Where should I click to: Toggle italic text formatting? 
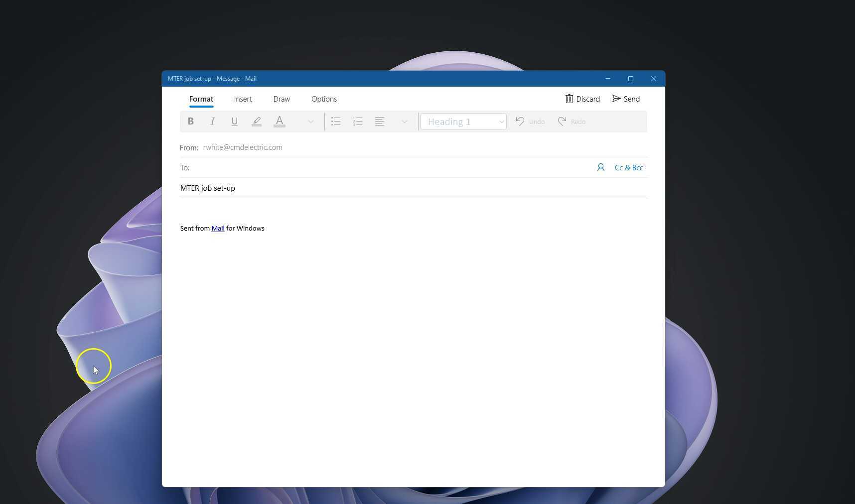coord(212,122)
